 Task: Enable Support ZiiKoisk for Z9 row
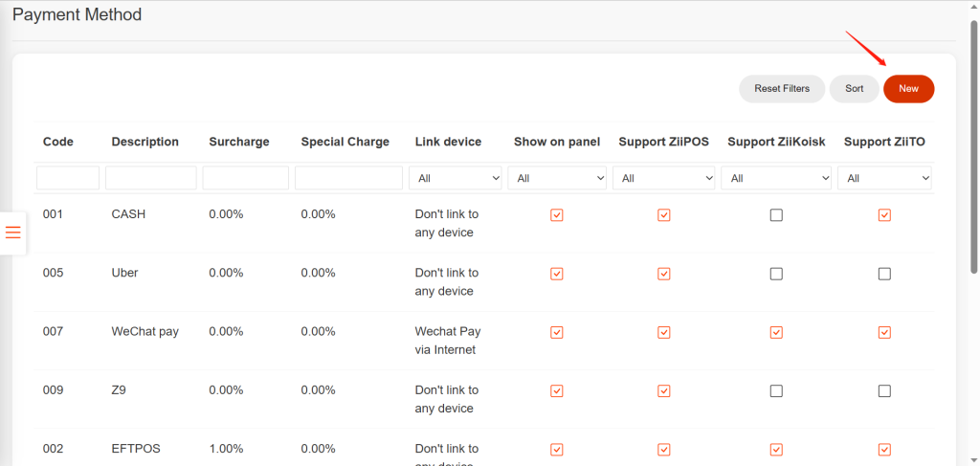[x=776, y=390]
